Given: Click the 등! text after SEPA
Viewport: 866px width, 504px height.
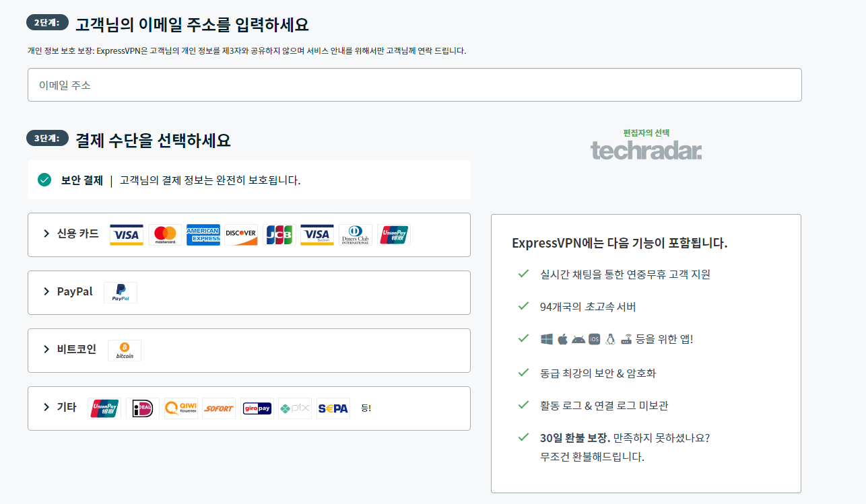Looking at the screenshot, I should click(x=366, y=408).
